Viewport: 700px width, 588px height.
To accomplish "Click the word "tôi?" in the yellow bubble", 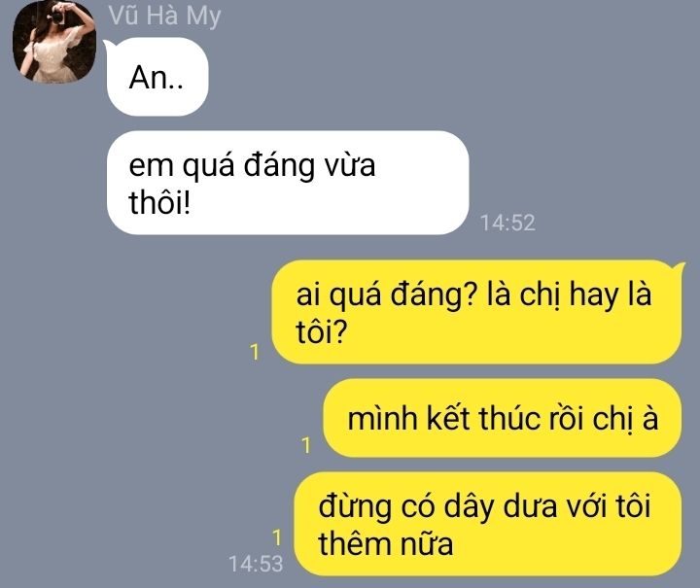I will pyautogui.click(x=321, y=332).
